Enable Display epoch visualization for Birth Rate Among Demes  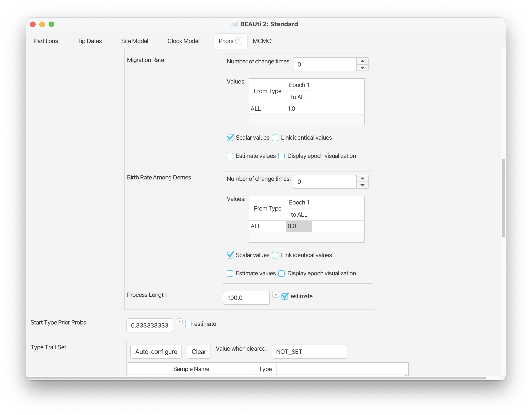click(281, 273)
